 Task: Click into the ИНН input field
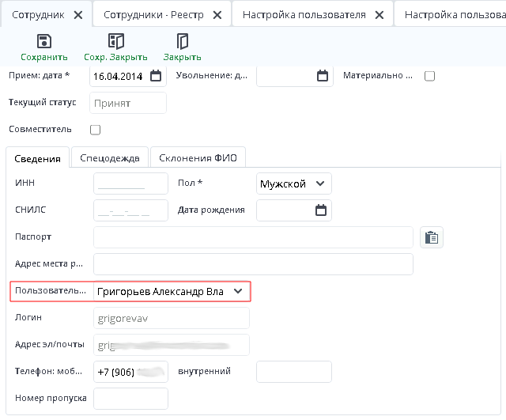pyautogui.click(x=130, y=184)
